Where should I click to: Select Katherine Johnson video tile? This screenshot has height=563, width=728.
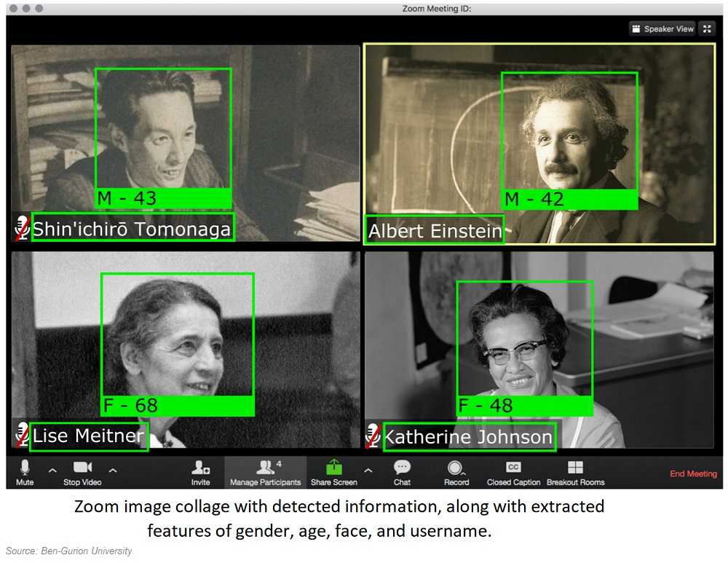click(x=539, y=350)
